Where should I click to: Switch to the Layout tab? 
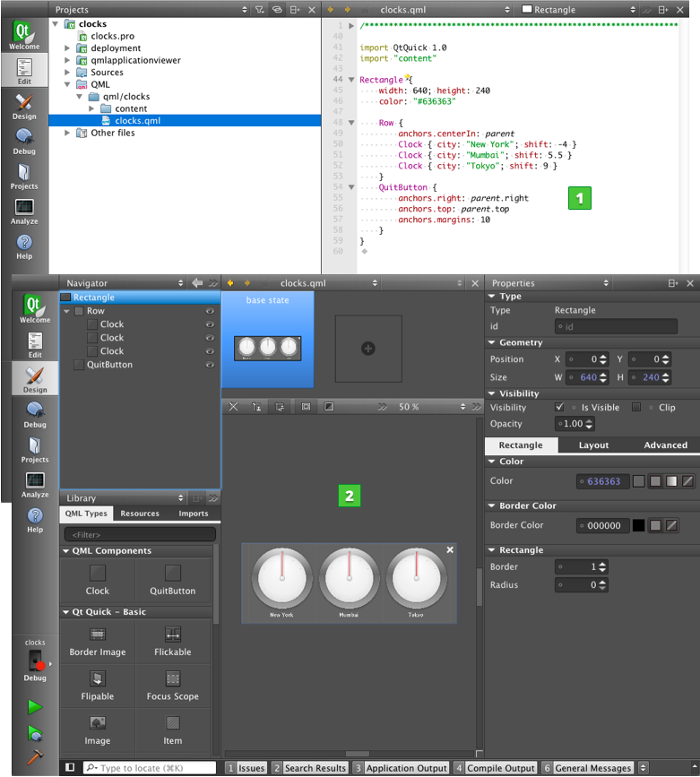click(x=592, y=445)
